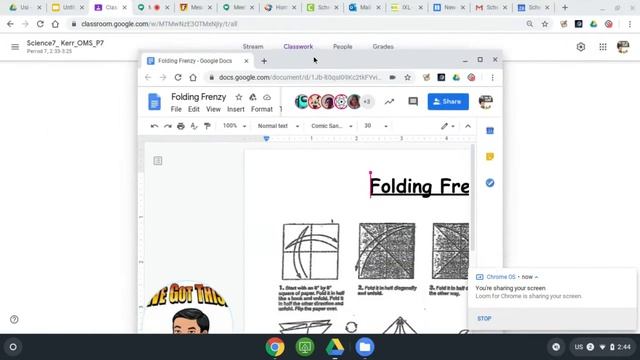Open the Keep notes side panel icon
Viewport: 640px width, 360px height.
tap(490, 156)
